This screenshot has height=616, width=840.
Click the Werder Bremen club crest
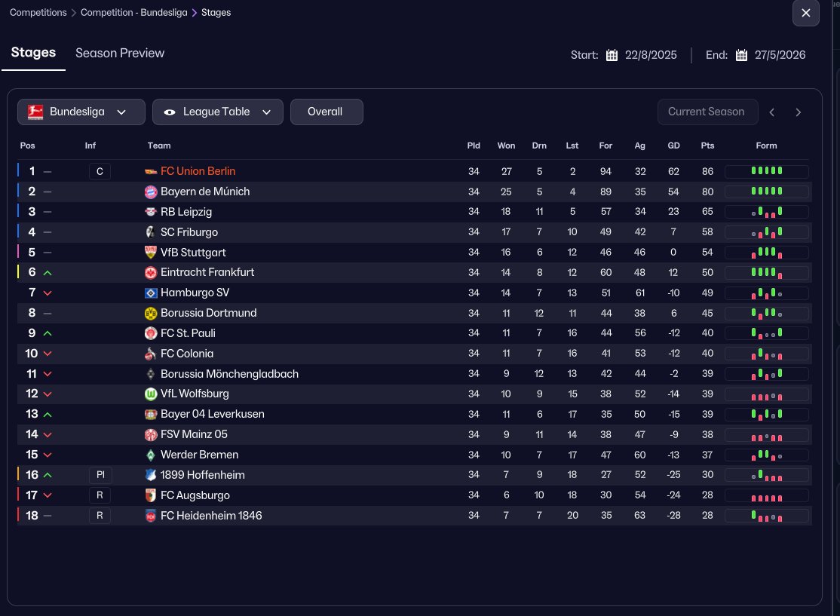pyautogui.click(x=151, y=455)
